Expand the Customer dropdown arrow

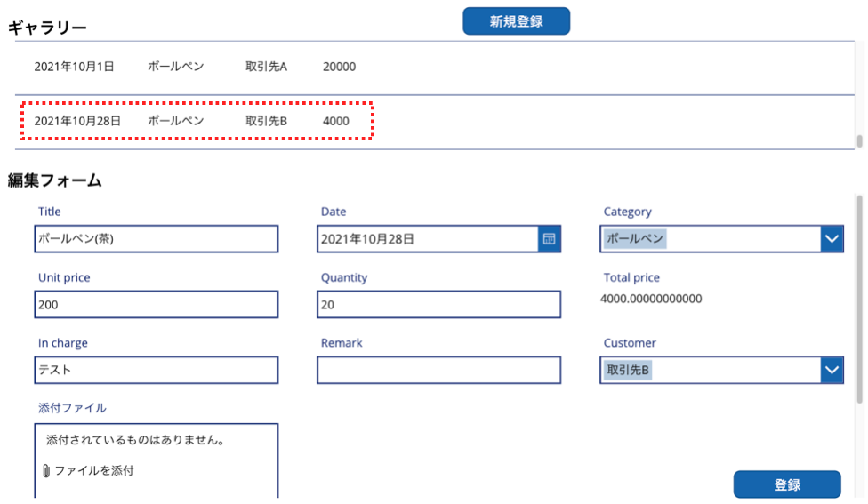(x=832, y=370)
